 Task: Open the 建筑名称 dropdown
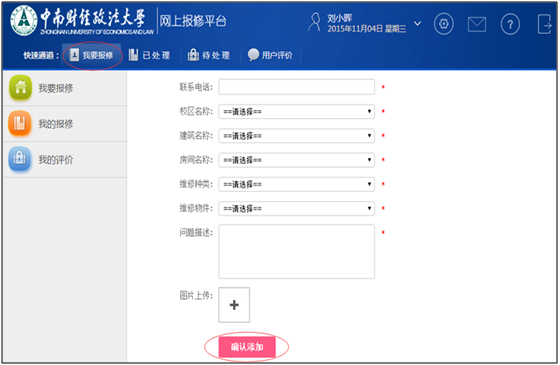(296, 136)
